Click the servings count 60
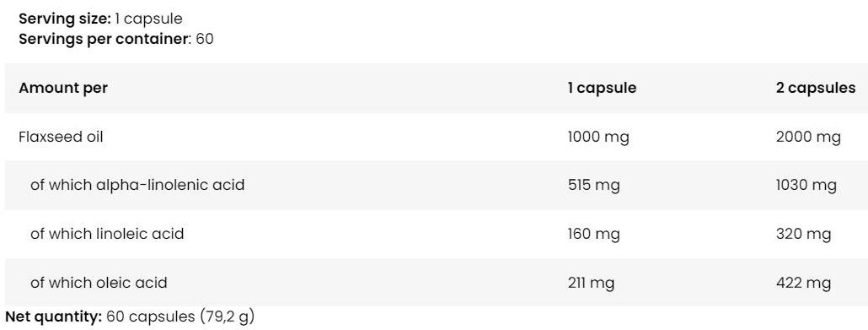Viewport: 868px width, 330px height. tap(204, 39)
